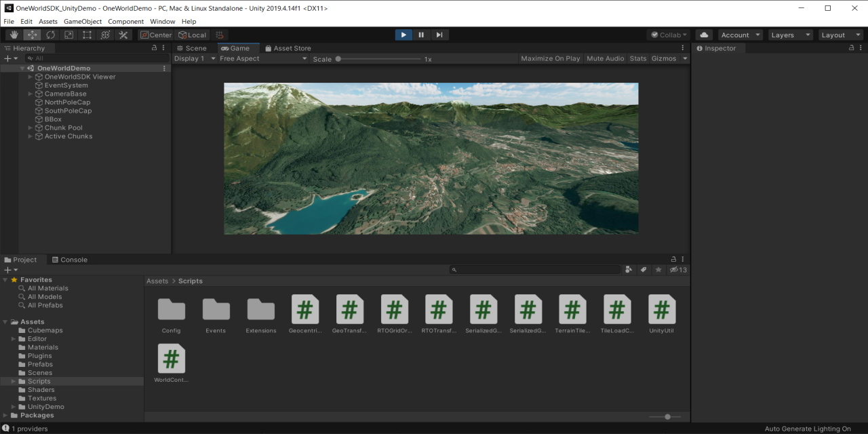The height and width of the screenshot is (434, 868).
Task: Click the Step frame button
Action: point(439,35)
